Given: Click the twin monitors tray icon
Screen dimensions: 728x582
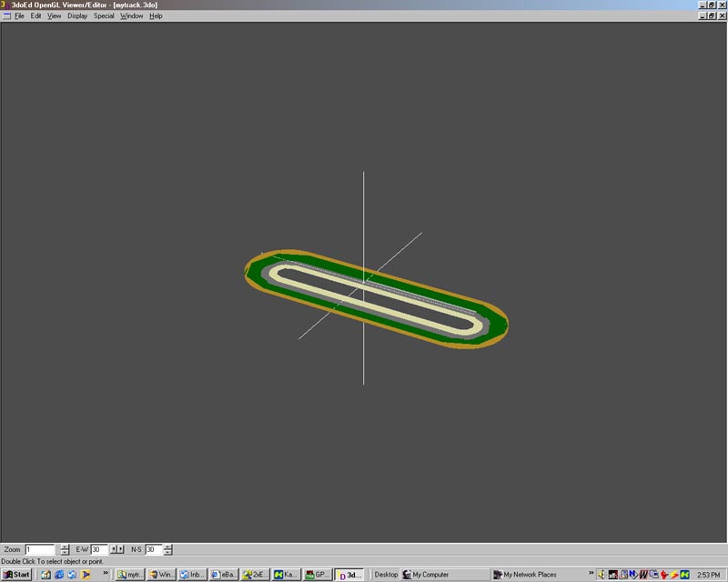Looking at the screenshot, I should tap(653, 575).
